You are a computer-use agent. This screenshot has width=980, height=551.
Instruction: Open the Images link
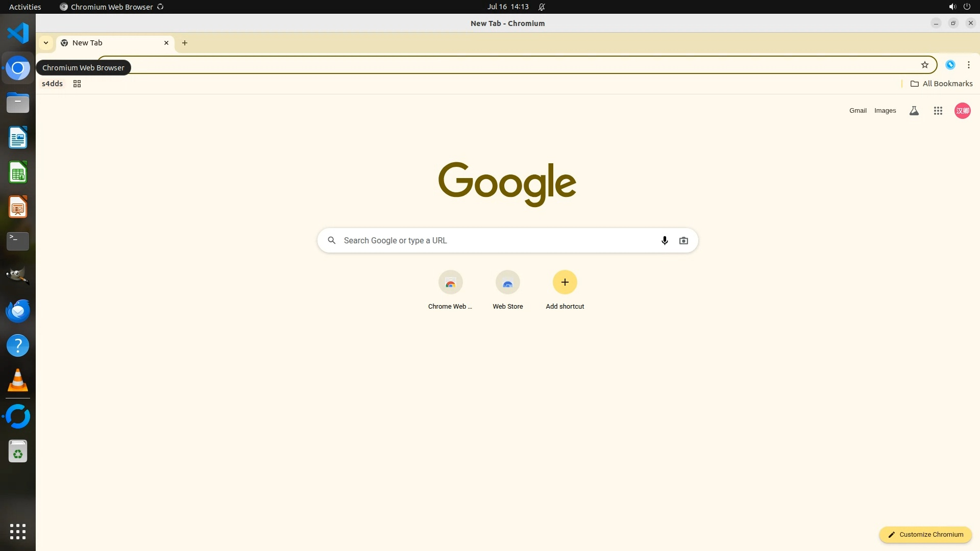(885, 111)
